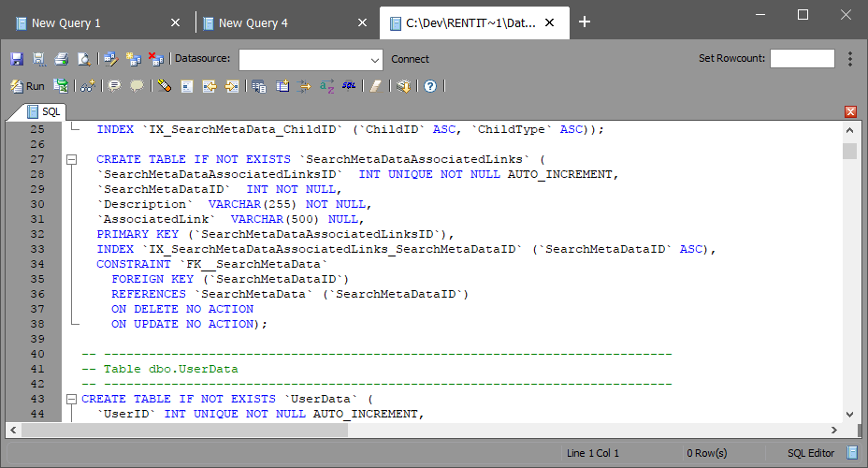Click '0 Row(s)' in status bar
Image resolution: width=868 pixels, height=468 pixels.
click(x=707, y=453)
